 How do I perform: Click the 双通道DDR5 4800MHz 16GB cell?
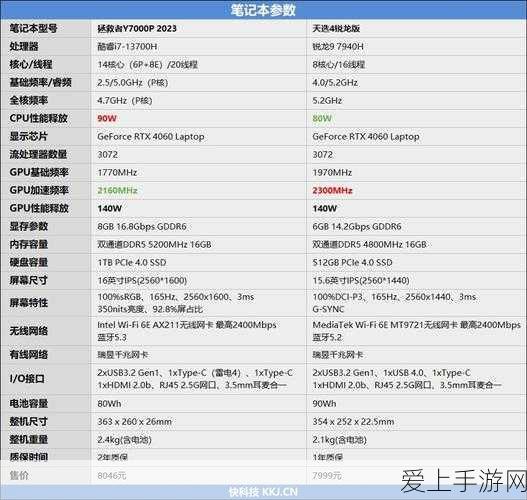click(x=369, y=245)
